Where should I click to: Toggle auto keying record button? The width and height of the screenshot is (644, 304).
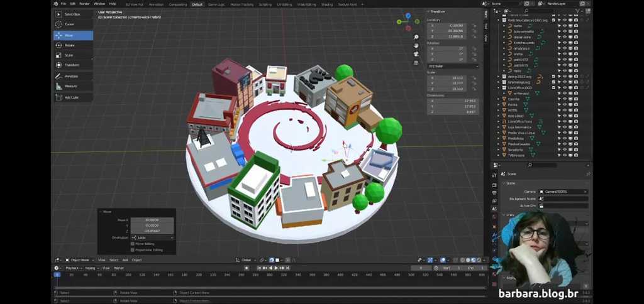(x=247, y=268)
